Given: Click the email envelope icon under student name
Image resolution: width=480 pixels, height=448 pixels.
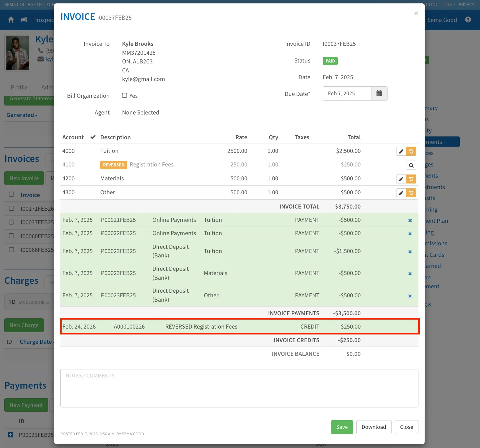Looking at the screenshot, I should 41,59.
